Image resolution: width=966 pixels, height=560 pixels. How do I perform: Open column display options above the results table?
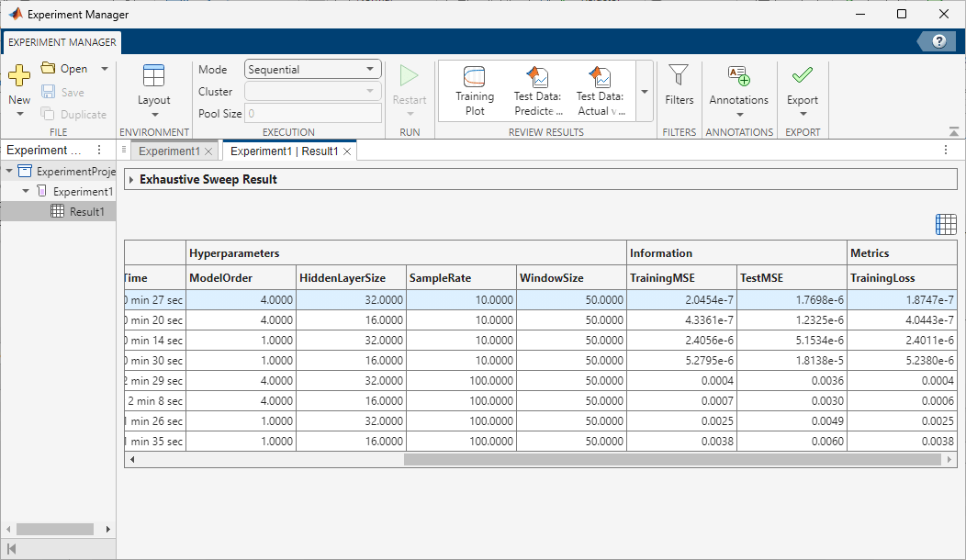(946, 223)
